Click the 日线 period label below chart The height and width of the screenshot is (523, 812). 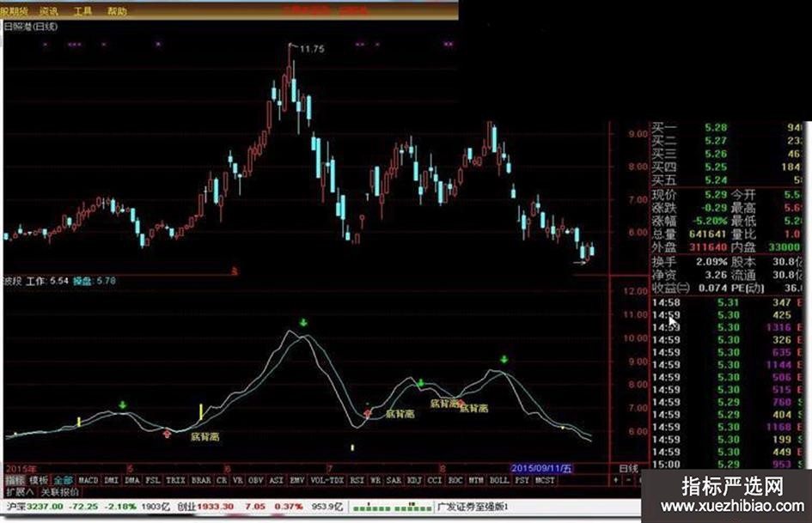coord(629,469)
